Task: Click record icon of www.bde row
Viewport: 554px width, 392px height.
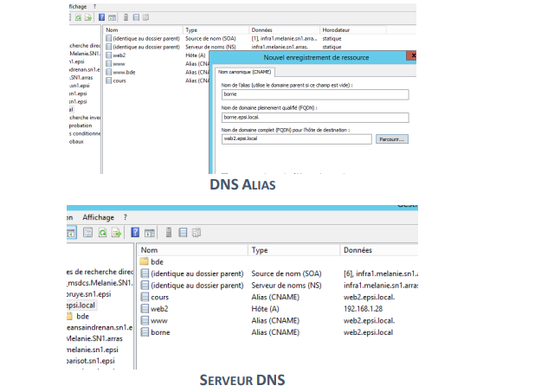Action: (x=109, y=72)
